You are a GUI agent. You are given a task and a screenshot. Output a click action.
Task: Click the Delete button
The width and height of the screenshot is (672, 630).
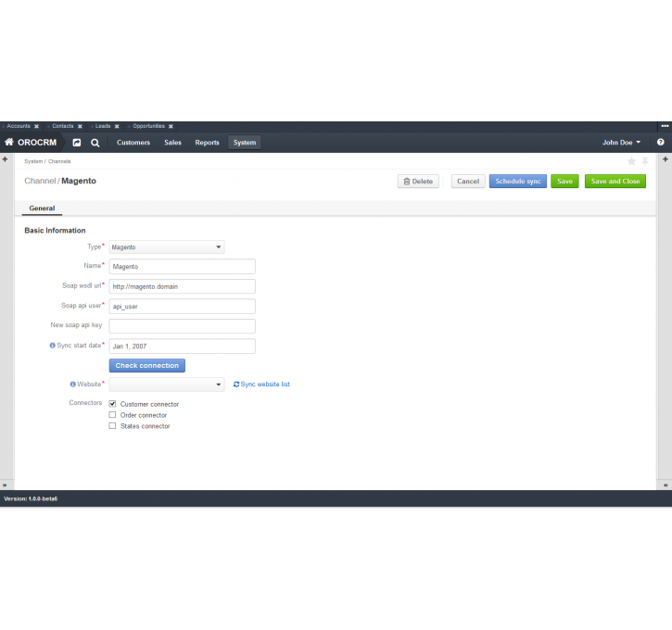[x=418, y=182]
